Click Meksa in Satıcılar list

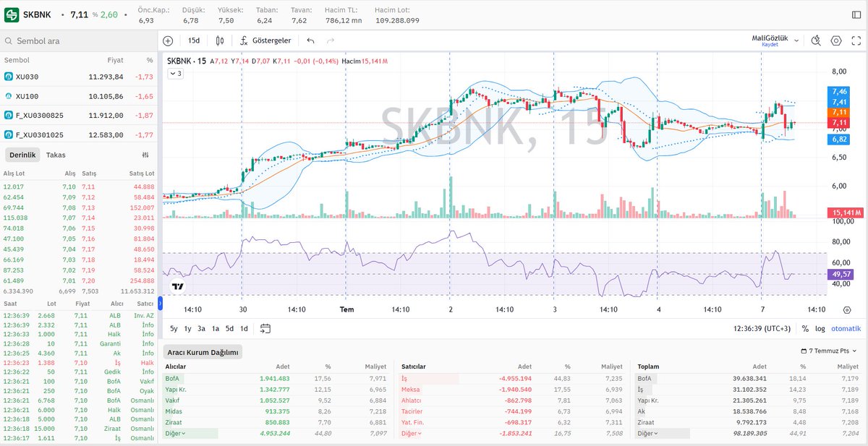(410, 389)
